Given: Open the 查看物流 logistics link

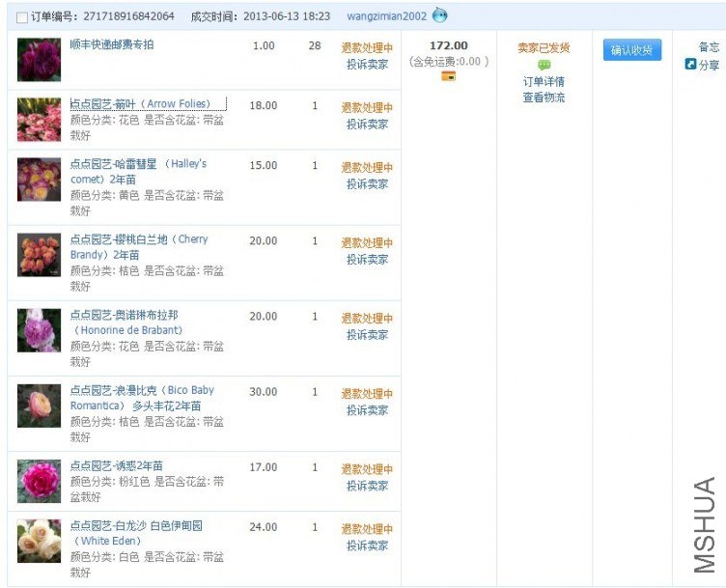Looking at the screenshot, I should pyautogui.click(x=544, y=98).
